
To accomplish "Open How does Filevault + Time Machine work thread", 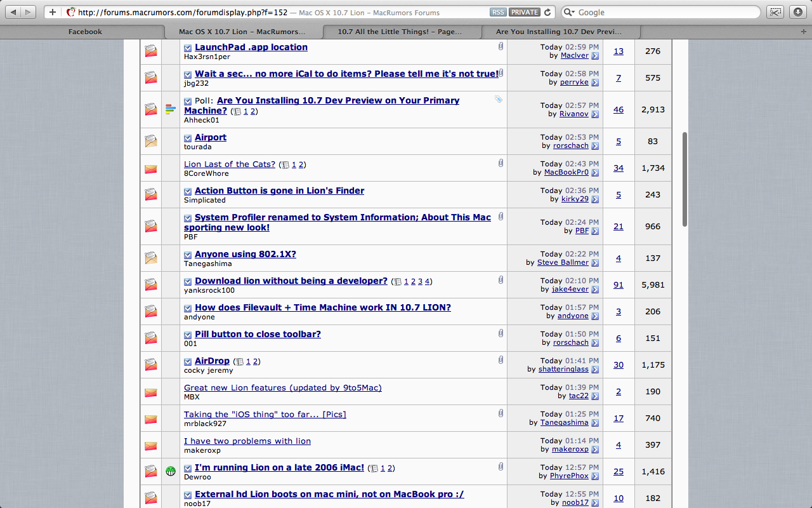I will (x=323, y=307).
